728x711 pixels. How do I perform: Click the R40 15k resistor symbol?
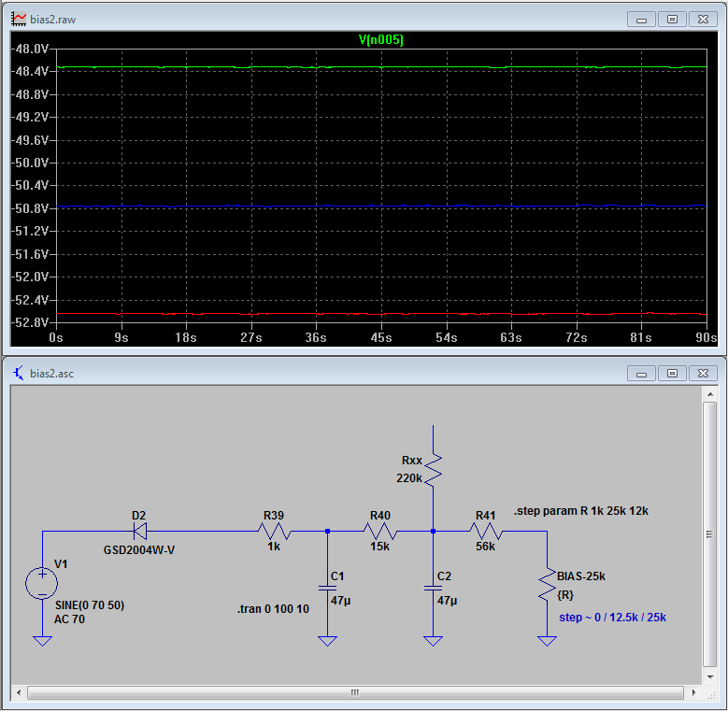click(x=379, y=532)
